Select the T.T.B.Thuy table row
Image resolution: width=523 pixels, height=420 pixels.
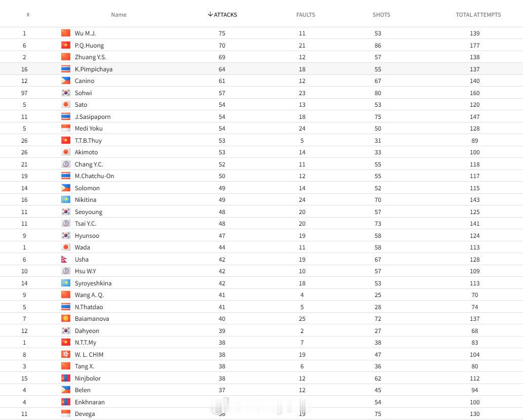(x=261, y=140)
